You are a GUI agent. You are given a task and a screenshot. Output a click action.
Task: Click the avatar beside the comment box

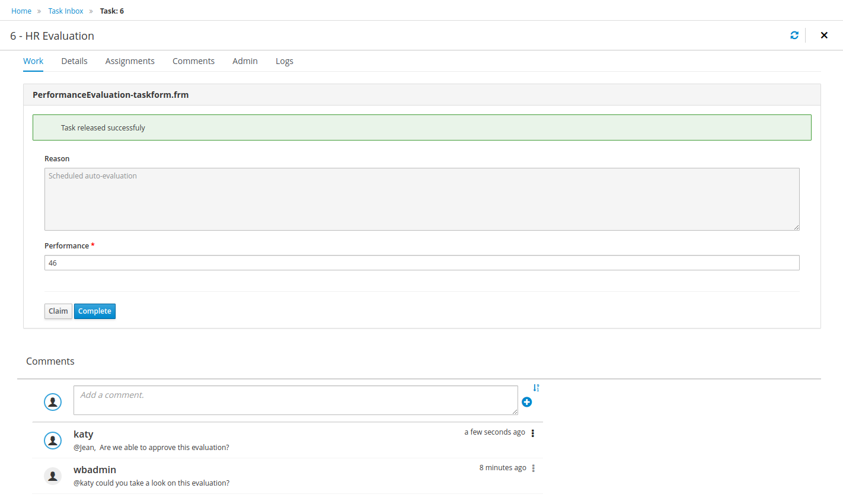coord(53,402)
